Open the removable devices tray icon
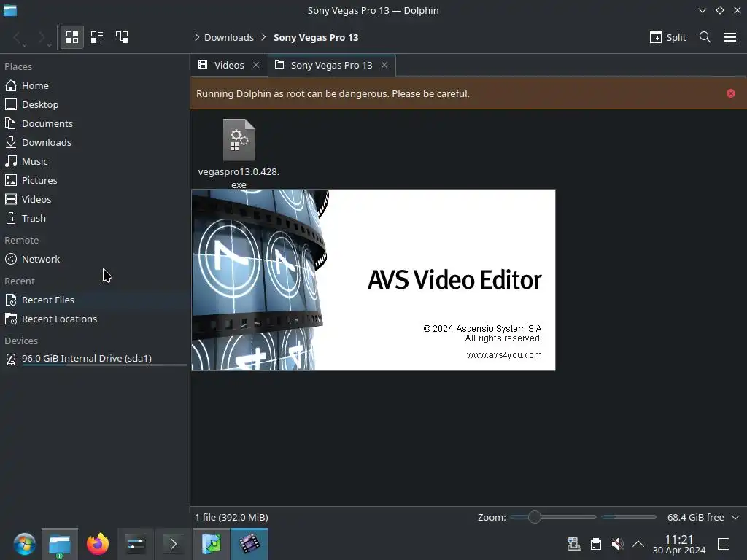The image size is (747, 560). pyautogui.click(x=573, y=544)
